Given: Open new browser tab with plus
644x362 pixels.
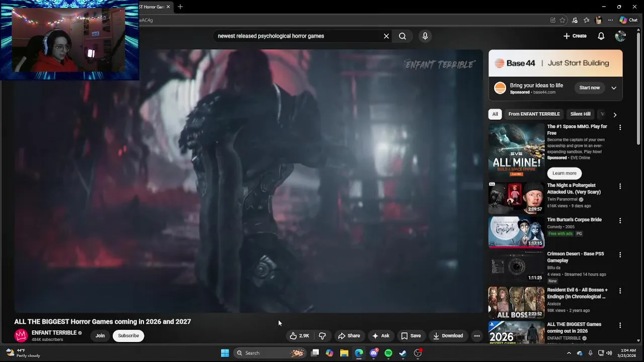Looking at the screenshot, I should pyautogui.click(x=180, y=7).
